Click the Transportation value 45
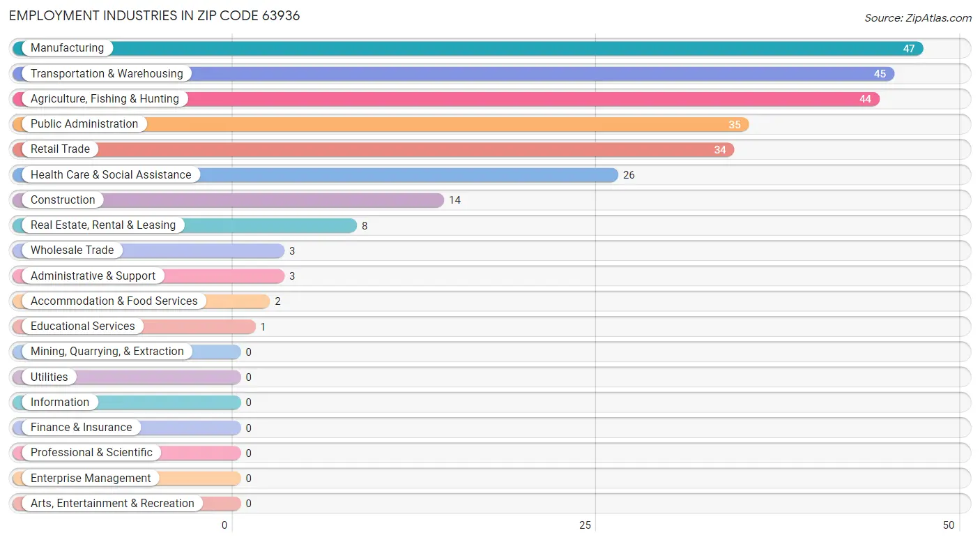 (880, 74)
